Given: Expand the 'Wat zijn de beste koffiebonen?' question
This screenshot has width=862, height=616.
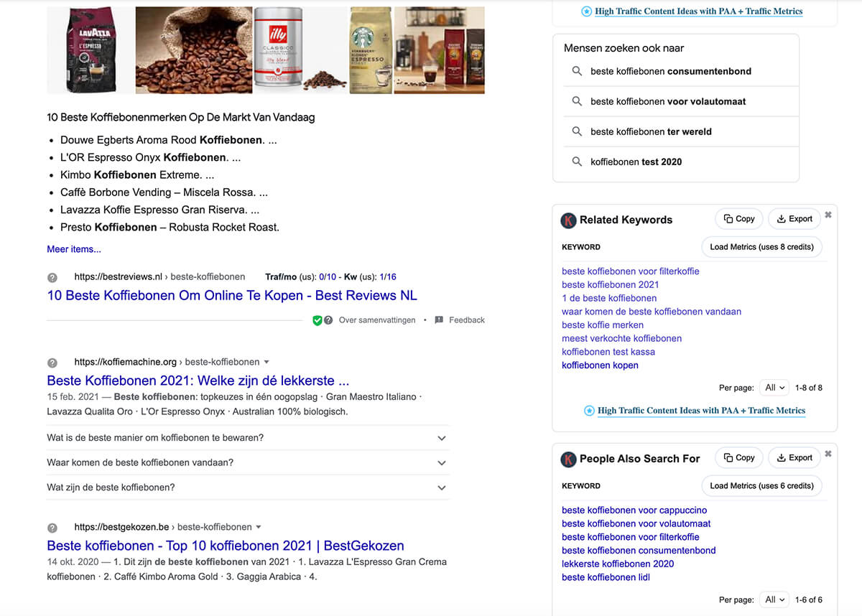Looking at the screenshot, I should point(442,488).
